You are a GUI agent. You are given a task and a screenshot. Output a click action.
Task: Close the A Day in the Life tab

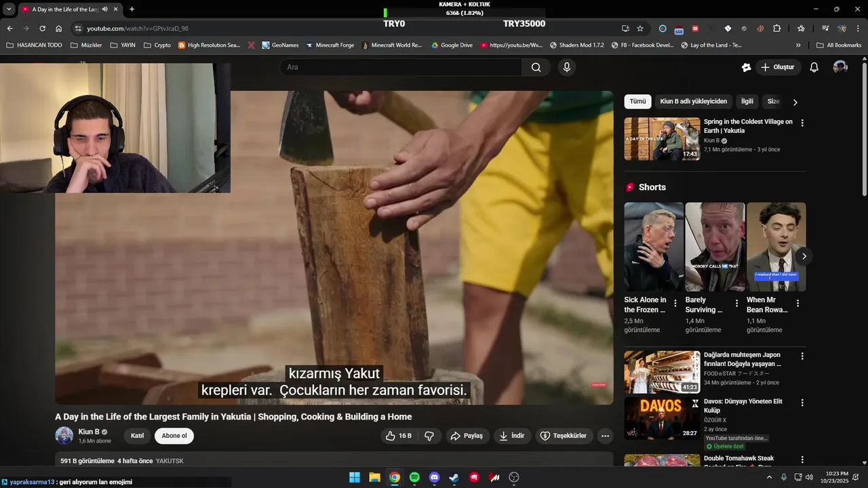[116, 9]
